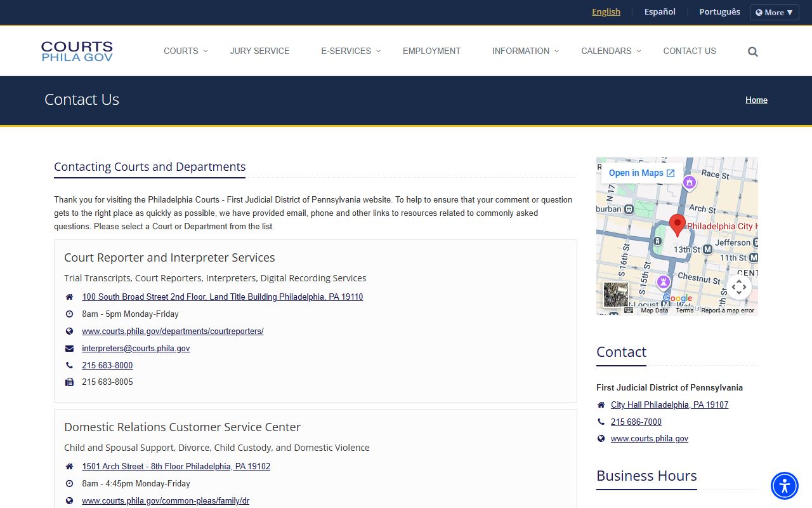Open satellite imagery thumbnail on map
This screenshot has width=812, height=508.
click(615, 295)
